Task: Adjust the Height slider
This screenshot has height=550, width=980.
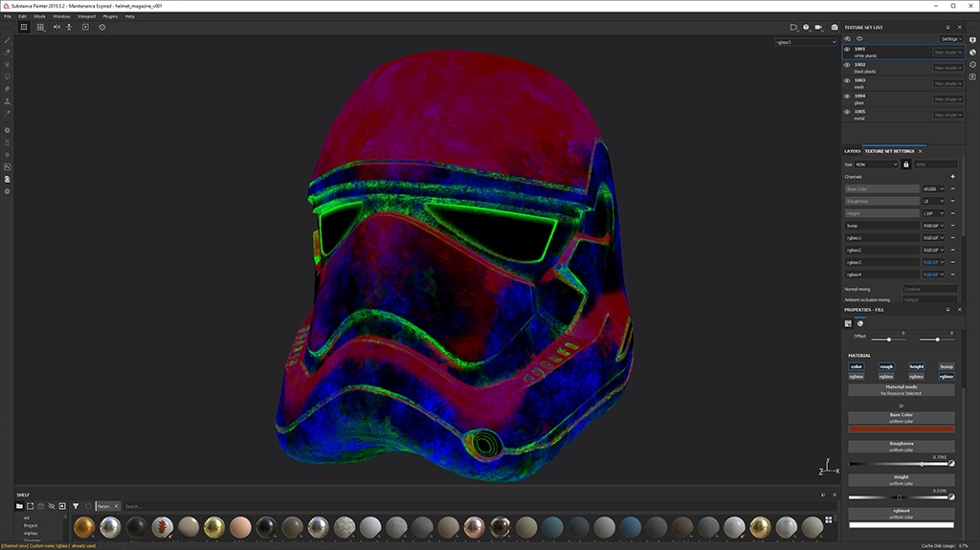Action: click(x=898, y=497)
